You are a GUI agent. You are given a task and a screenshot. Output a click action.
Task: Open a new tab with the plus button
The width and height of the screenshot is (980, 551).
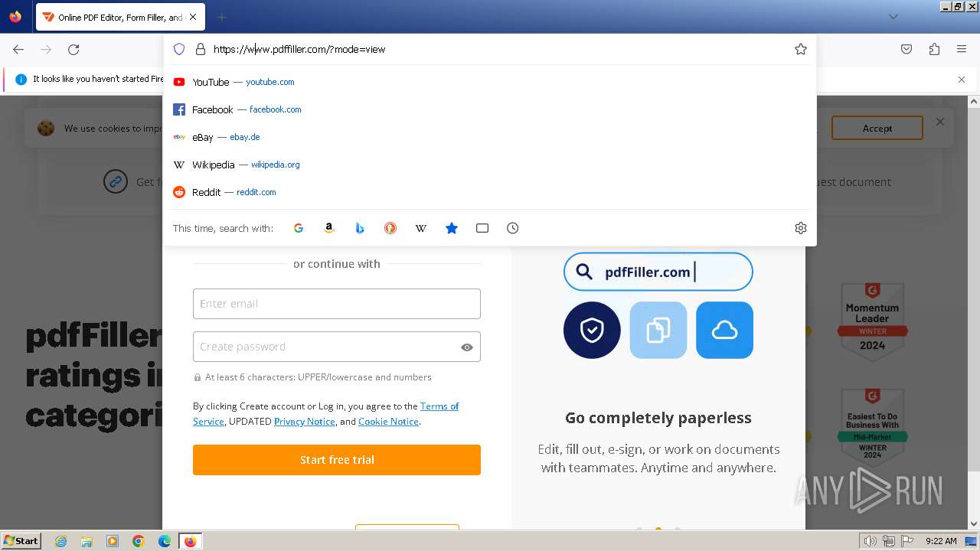click(x=222, y=17)
